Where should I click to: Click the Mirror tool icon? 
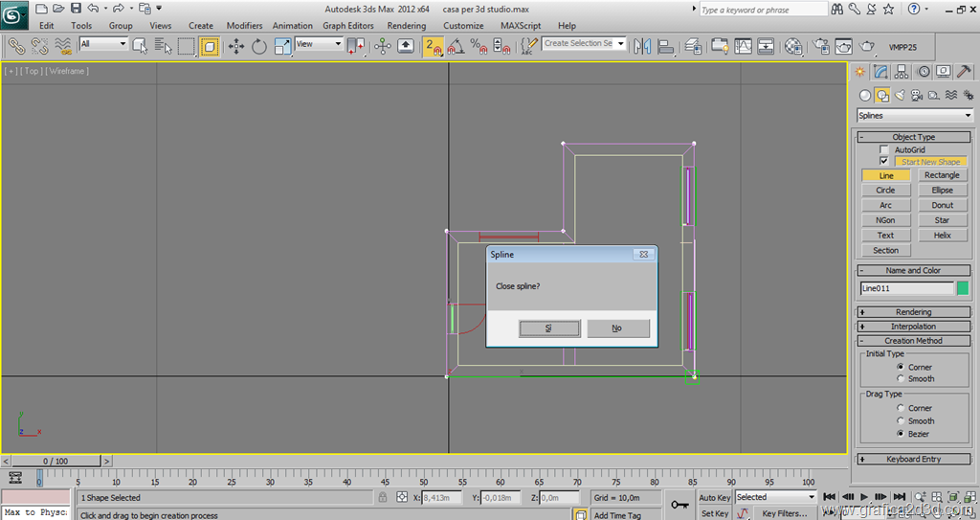[642, 45]
